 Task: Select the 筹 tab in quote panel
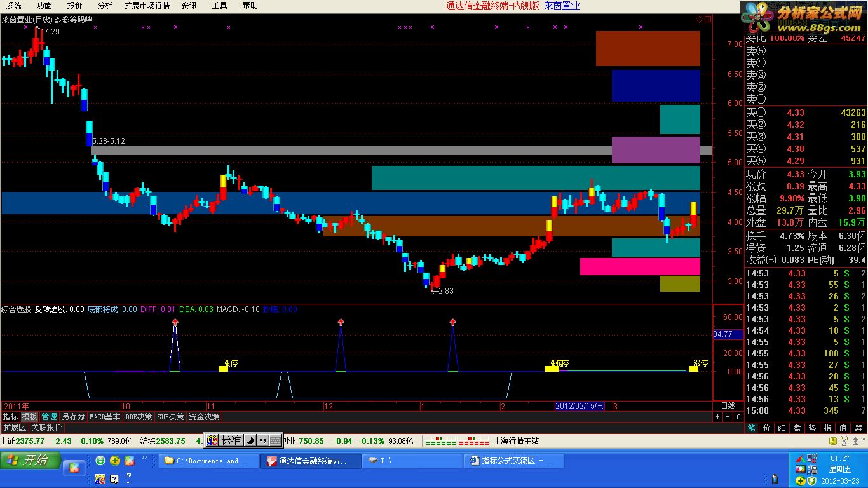[859, 428]
